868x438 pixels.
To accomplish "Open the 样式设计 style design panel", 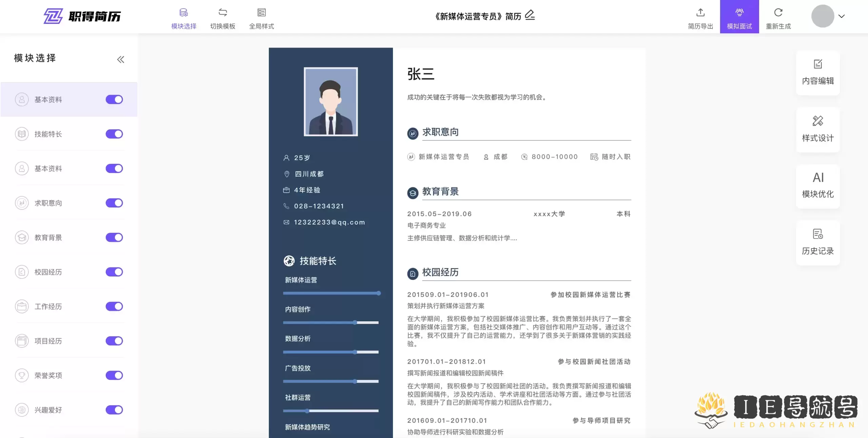I will pyautogui.click(x=818, y=129).
